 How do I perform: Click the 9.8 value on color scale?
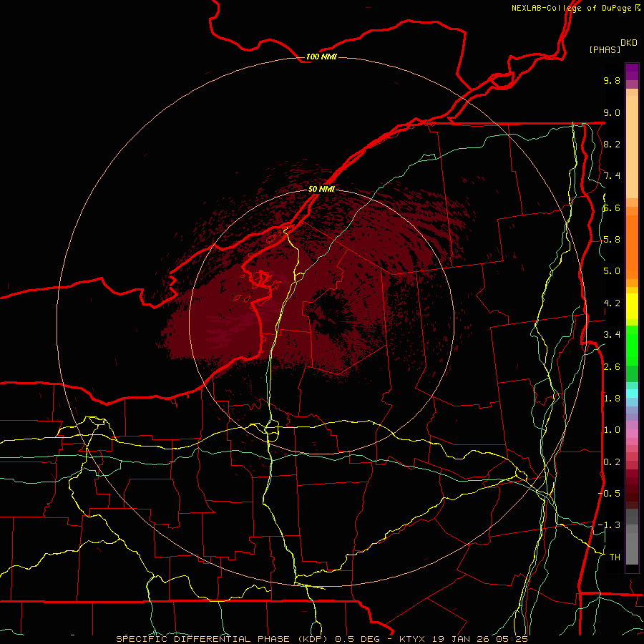(612, 80)
